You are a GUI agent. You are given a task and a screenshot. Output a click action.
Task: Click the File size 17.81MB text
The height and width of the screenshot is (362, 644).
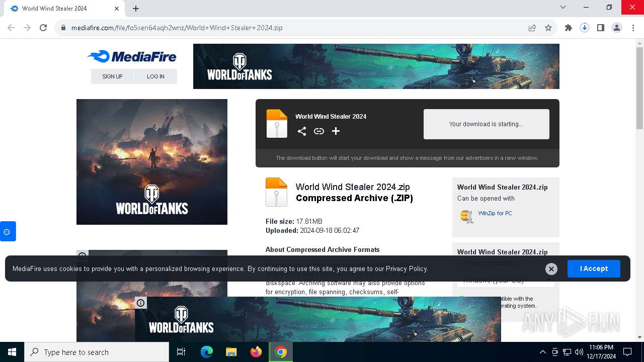pos(294,221)
